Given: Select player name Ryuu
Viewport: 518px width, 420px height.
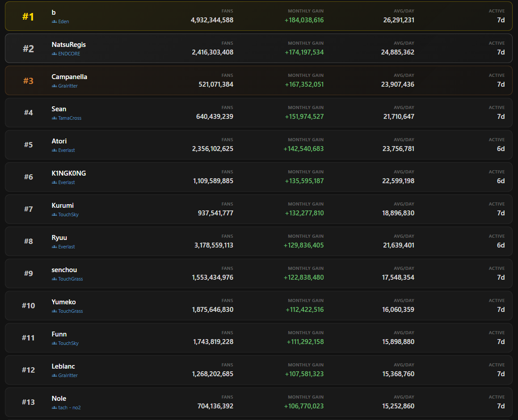Looking at the screenshot, I should tap(59, 238).
